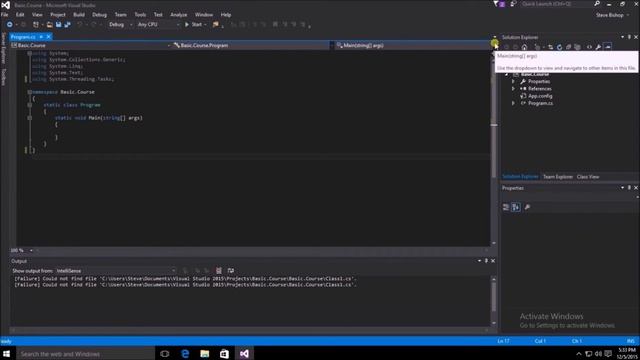Close the Program.cs editor tab

coord(49,37)
